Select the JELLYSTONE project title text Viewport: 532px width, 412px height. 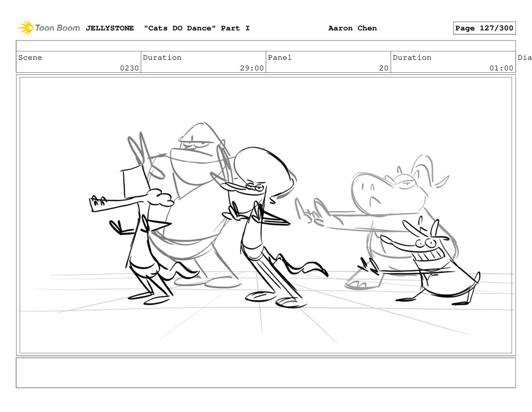[110, 28]
